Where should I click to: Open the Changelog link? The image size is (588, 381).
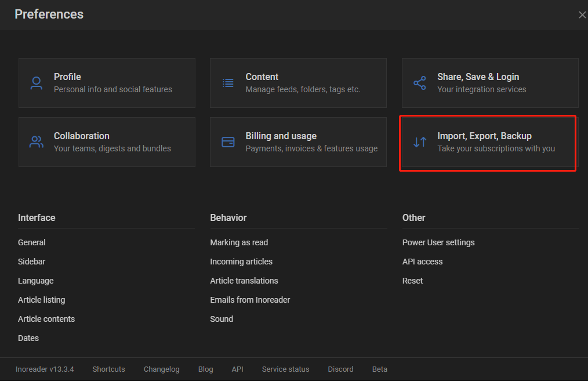point(162,369)
